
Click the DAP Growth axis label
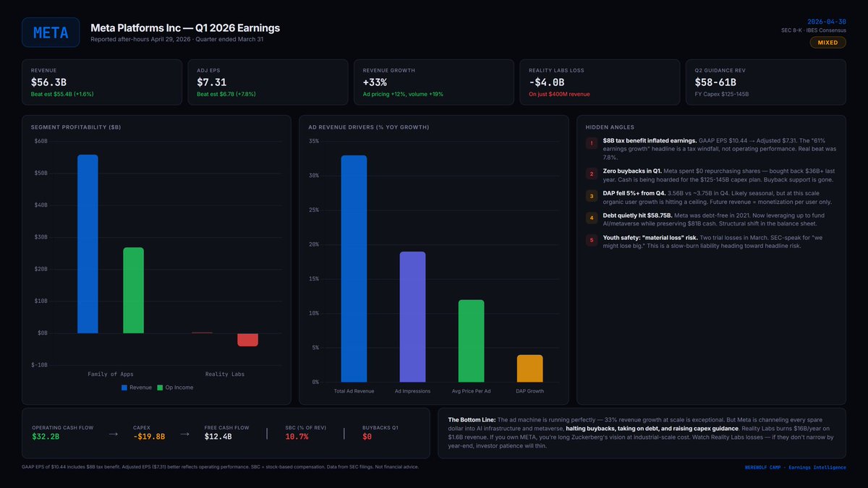point(529,391)
